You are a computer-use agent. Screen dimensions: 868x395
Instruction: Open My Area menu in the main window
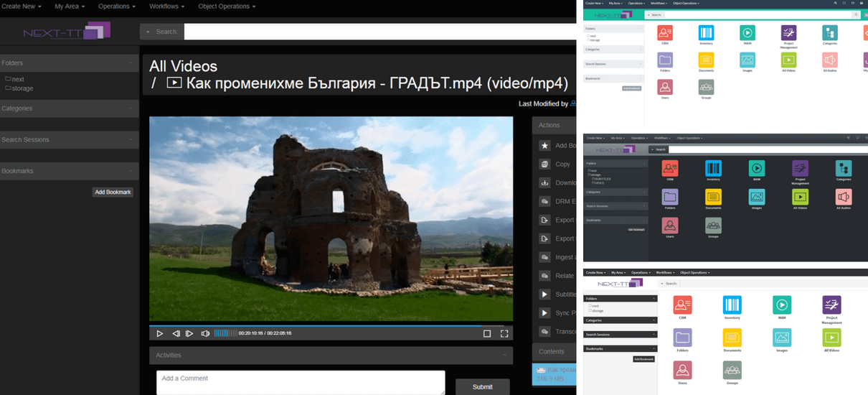[70, 6]
